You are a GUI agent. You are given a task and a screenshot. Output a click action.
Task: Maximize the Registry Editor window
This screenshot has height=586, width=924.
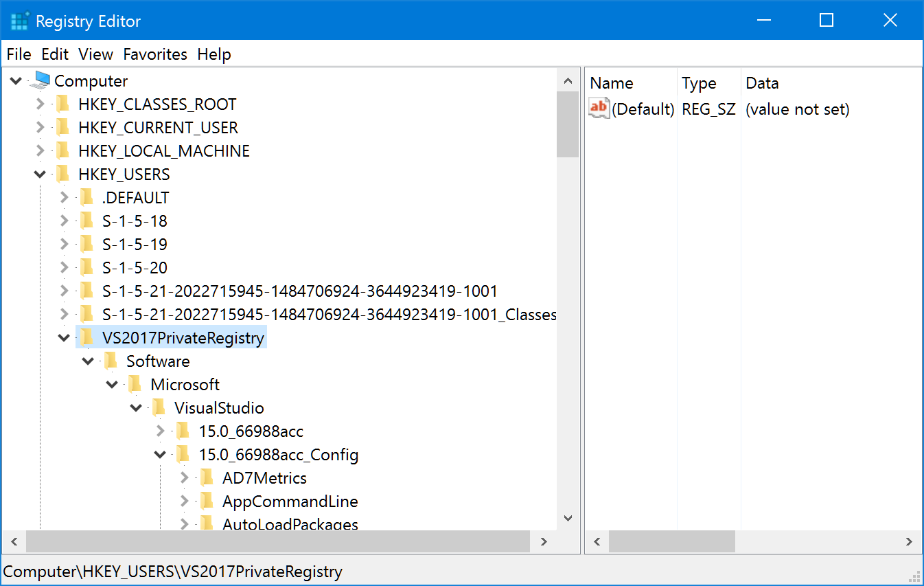point(827,21)
